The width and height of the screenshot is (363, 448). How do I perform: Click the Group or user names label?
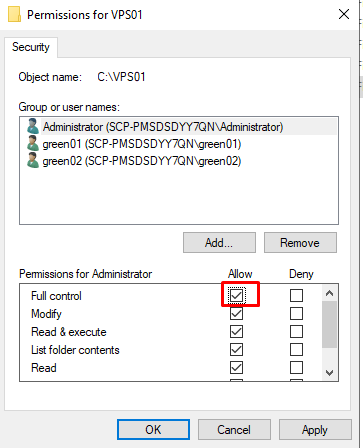[69, 107]
